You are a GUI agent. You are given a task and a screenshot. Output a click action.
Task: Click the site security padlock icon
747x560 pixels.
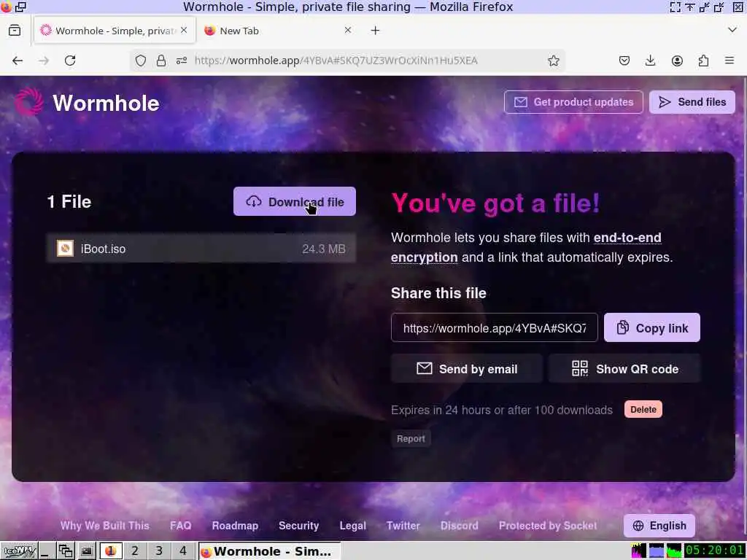pos(161,61)
